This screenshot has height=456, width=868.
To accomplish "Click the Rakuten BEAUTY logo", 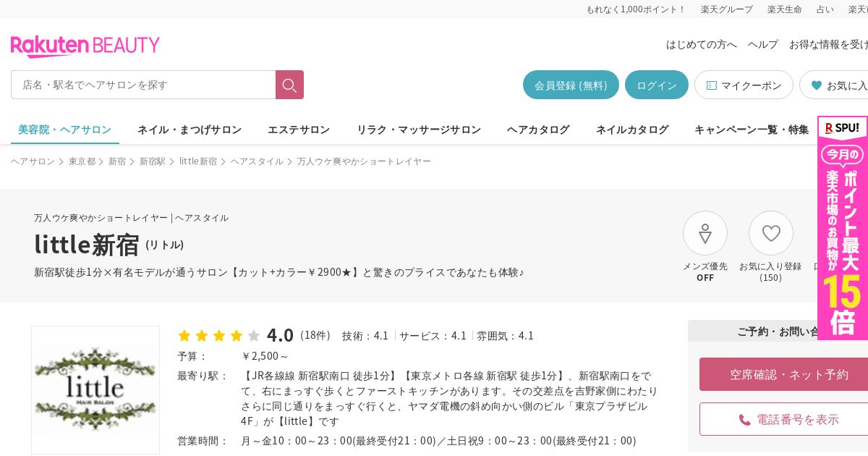I will (85, 46).
